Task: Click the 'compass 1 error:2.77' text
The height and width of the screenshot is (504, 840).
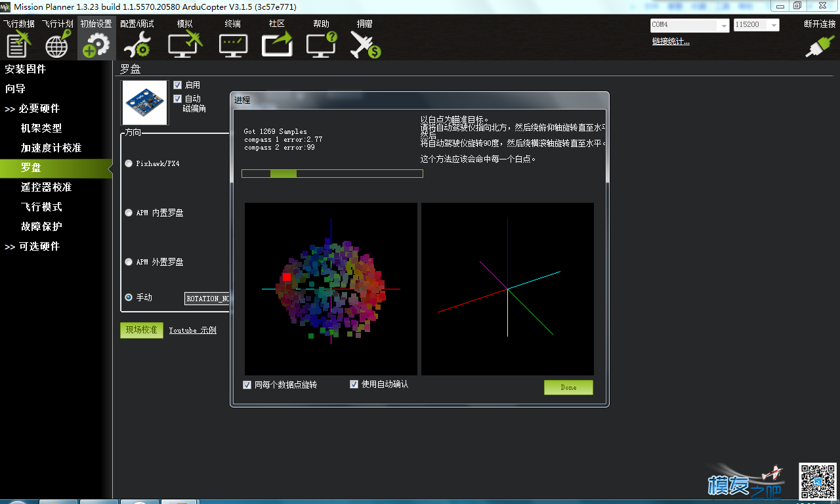Action: pyautogui.click(x=283, y=140)
